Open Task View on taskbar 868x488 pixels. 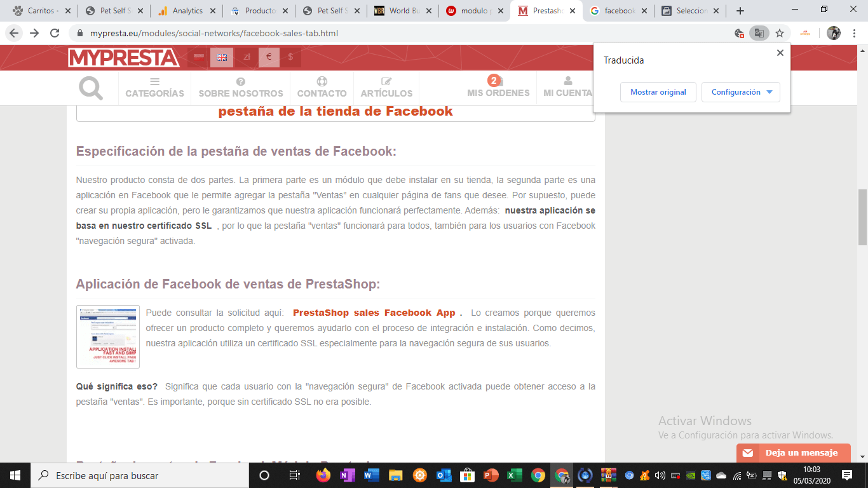(x=294, y=475)
